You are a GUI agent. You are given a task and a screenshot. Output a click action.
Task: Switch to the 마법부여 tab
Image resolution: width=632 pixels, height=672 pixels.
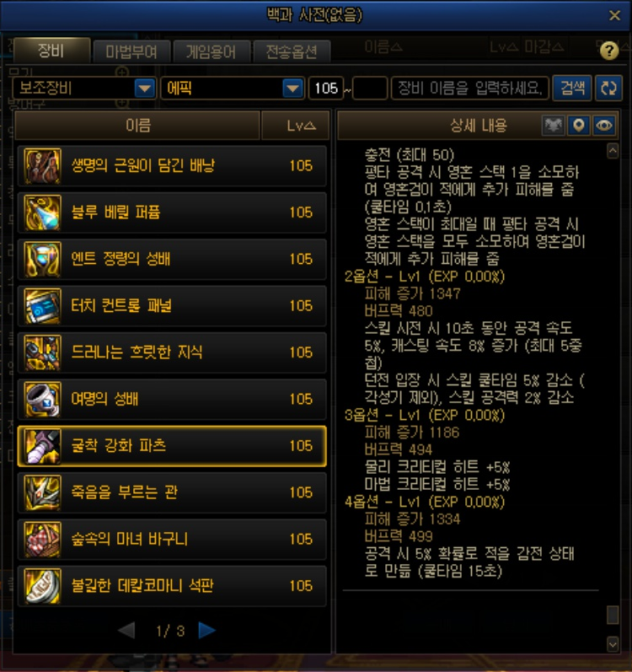pyautogui.click(x=131, y=52)
